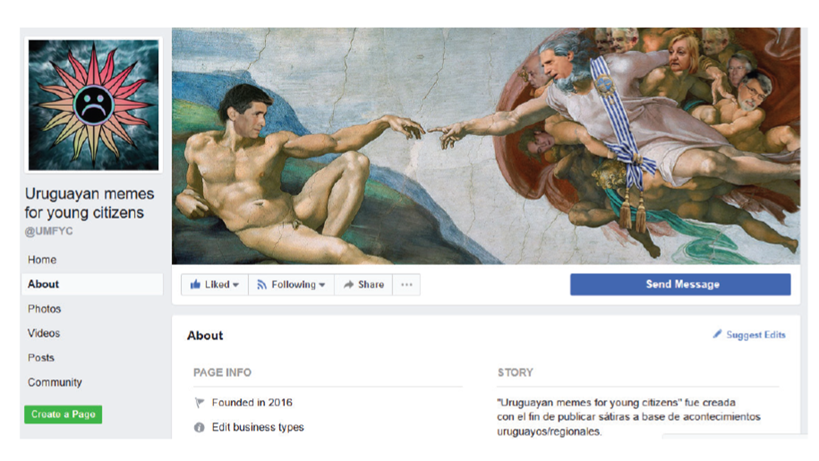Open the Home section in sidebar
This screenshot has width=819, height=461.
(42, 259)
